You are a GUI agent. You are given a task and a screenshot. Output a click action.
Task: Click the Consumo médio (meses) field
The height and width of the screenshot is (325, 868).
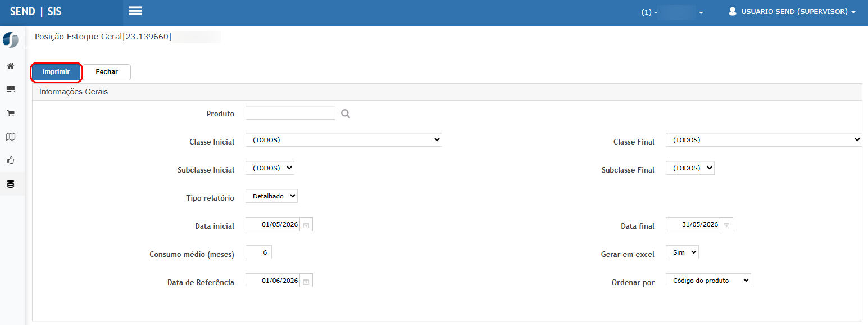click(258, 252)
